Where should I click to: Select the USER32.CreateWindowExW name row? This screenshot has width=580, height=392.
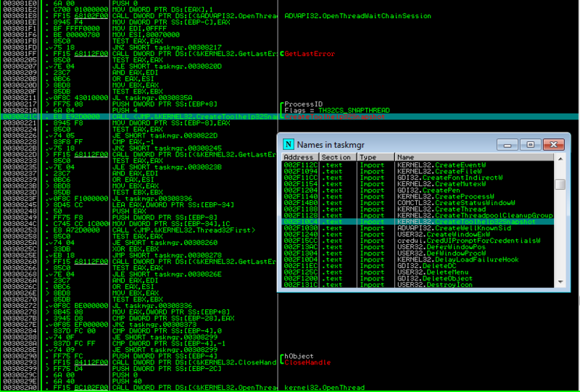pos(418,235)
